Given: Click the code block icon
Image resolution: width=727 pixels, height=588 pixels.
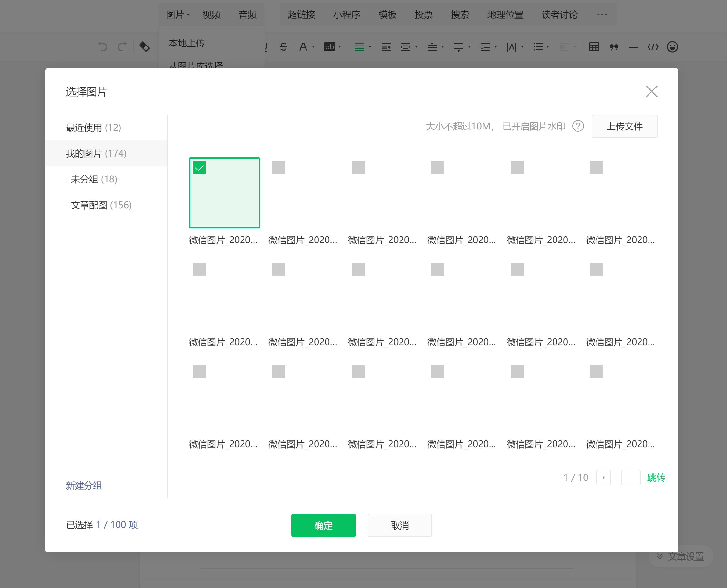Looking at the screenshot, I should 653,47.
